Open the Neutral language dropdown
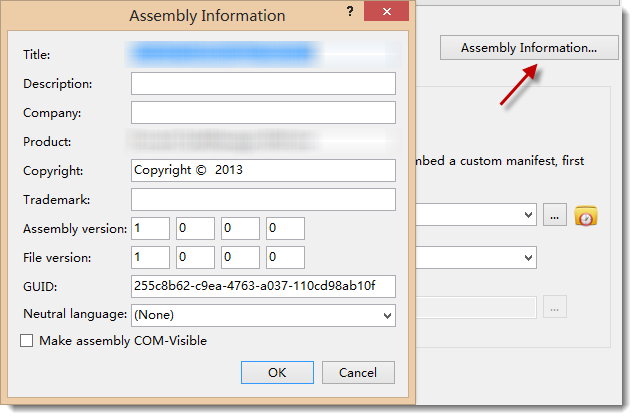 pyautogui.click(x=263, y=315)
